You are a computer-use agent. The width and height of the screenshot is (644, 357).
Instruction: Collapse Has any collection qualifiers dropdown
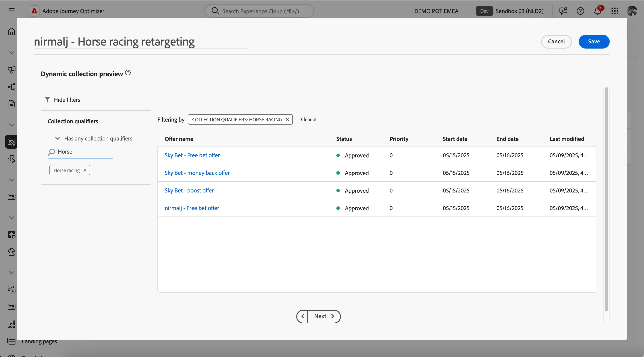click(57, 139)
